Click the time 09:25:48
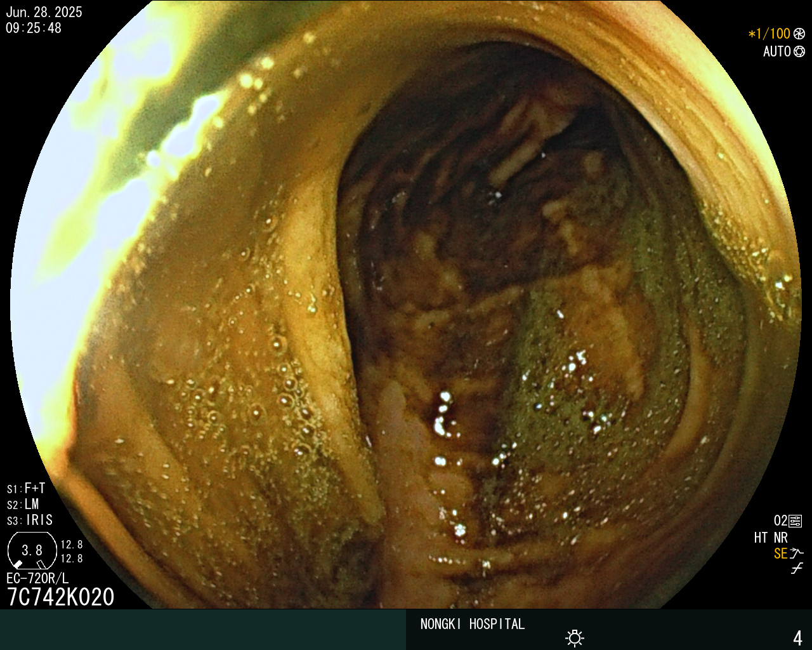The width and height of the screenshot is (812, 650). pyautogui.click(x=34, y=28)
